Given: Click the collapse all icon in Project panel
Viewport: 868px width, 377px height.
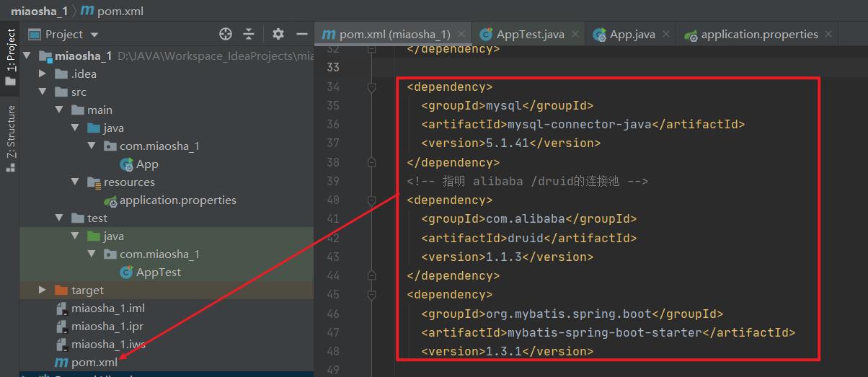Looking at the screenshot, I should tap(249, 34).
